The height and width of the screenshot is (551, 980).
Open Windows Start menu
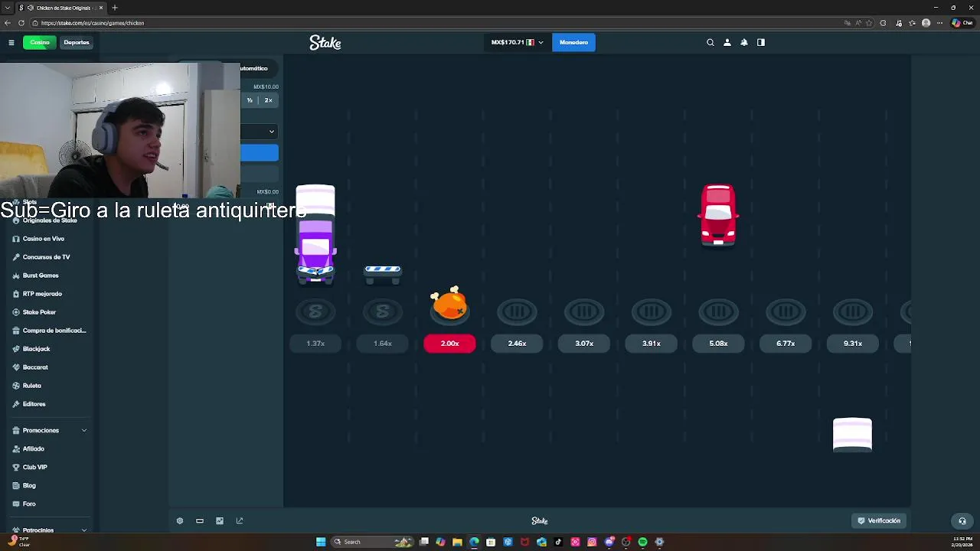point(321,542)
